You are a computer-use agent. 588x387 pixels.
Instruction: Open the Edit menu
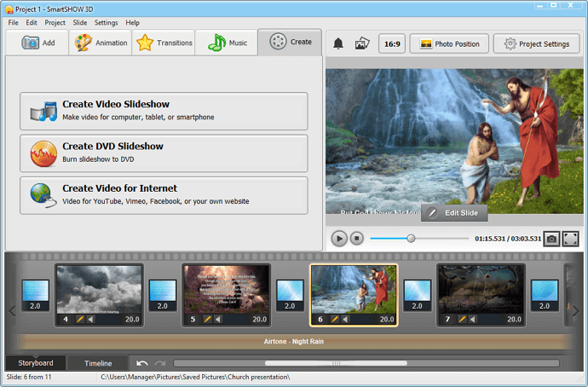[x=32, y=22]
